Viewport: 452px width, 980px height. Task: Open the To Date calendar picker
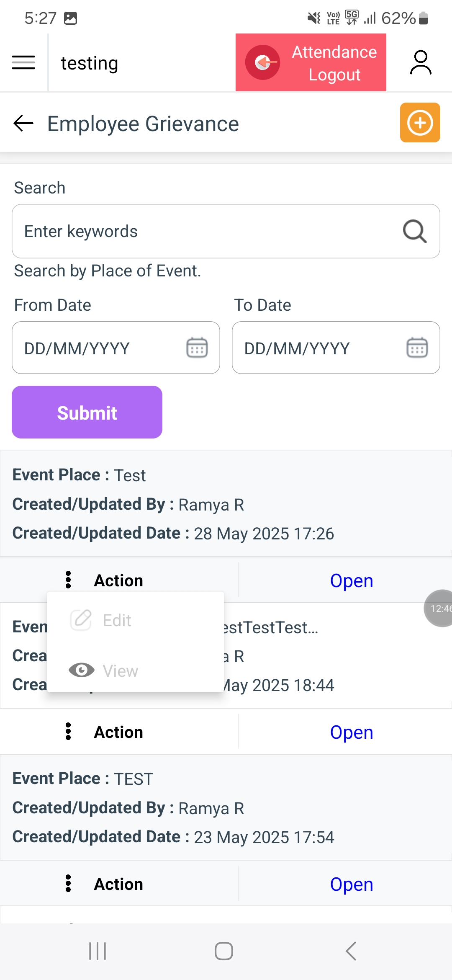[417, 348]
